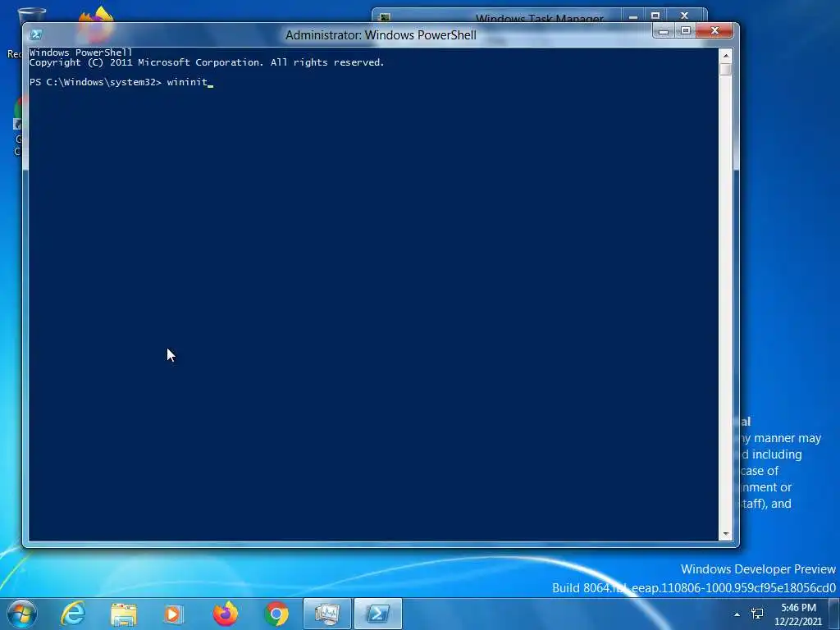Open Windows Media Player from taskbar
This screenshot has height=630, width=840.
pos(173,614)
